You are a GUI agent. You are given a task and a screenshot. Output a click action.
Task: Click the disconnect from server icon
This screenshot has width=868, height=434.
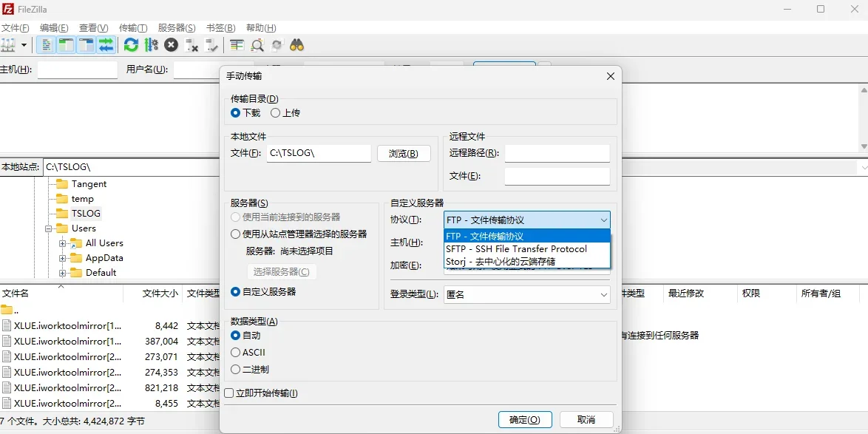(x=191, y=45)
